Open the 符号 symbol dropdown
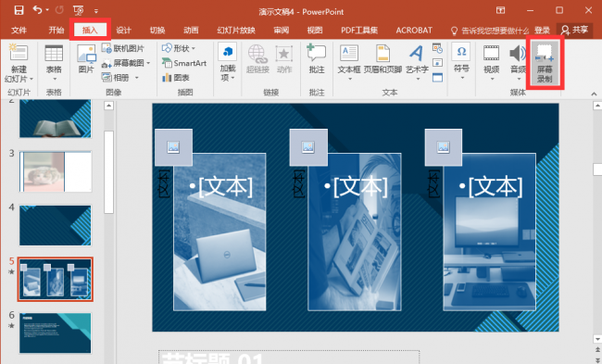Screen dimensions: 602x364 [x=461, y=61]
